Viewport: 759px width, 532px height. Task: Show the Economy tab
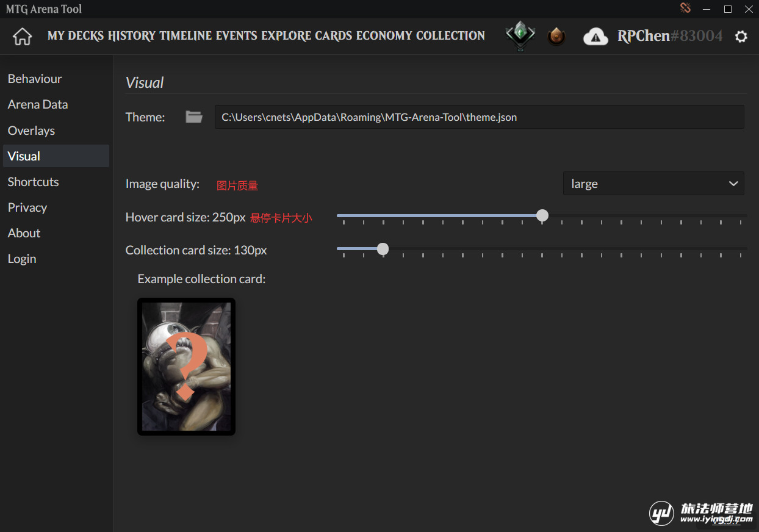tap(384, 36)
